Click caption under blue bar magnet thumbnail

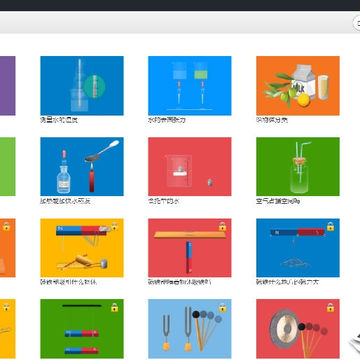point(287,282)
